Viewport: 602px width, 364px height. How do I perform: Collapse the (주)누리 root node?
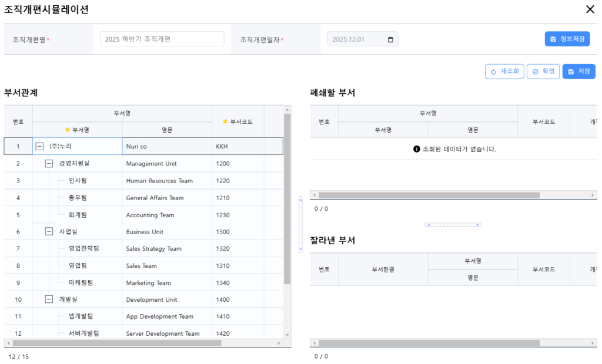point(39,146)
